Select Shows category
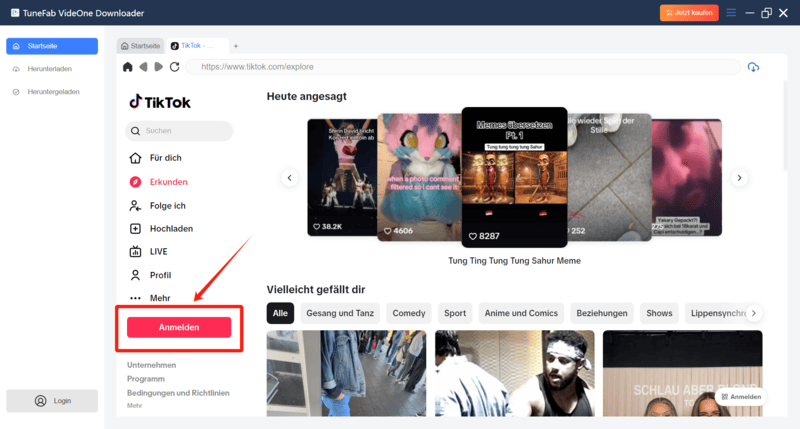The height and width of the screenshot is (429, 800). point(659,313)
